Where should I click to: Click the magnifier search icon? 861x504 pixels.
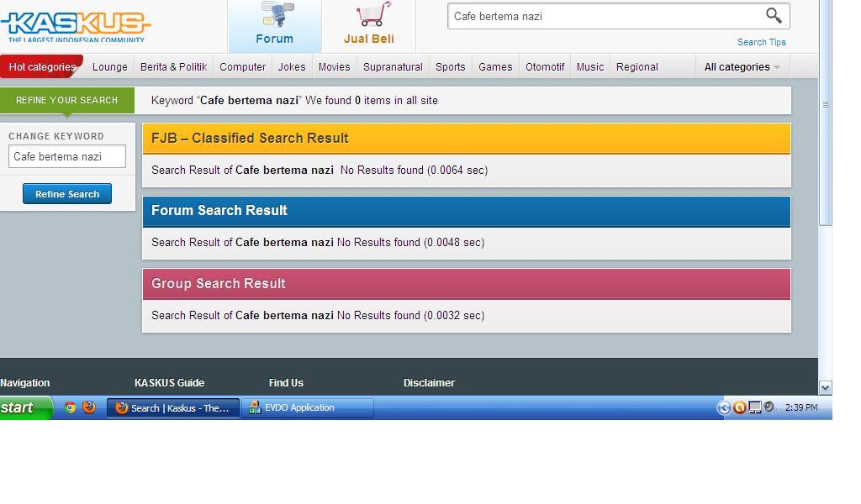(x=774, y=15)
